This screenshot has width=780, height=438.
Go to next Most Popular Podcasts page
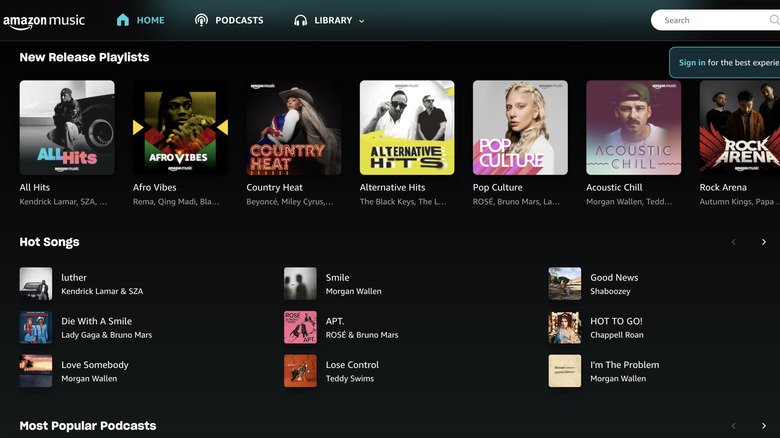[x=764, y=426]
